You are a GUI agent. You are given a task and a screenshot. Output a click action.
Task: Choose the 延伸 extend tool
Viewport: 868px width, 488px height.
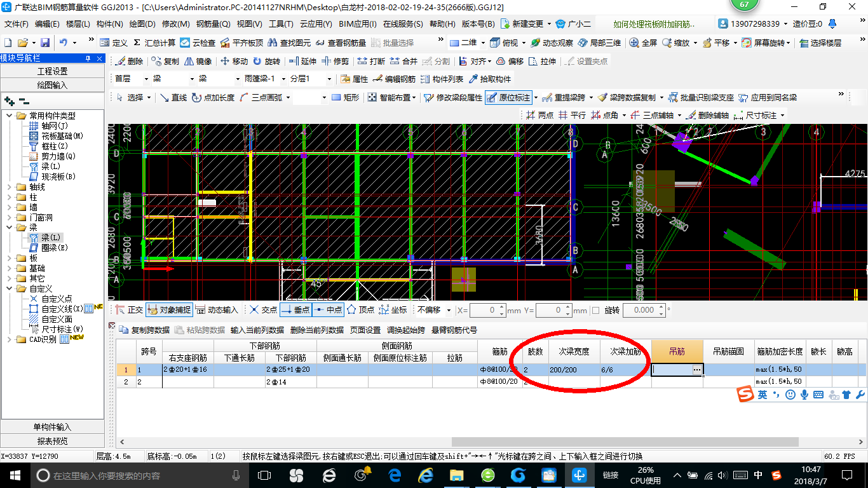point(302,62)
